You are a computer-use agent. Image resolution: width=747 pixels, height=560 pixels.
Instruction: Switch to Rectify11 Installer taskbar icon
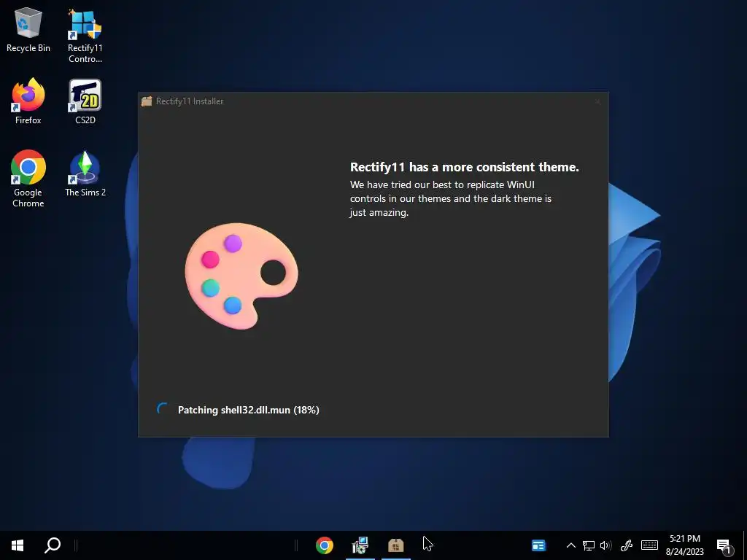[396, 545]
